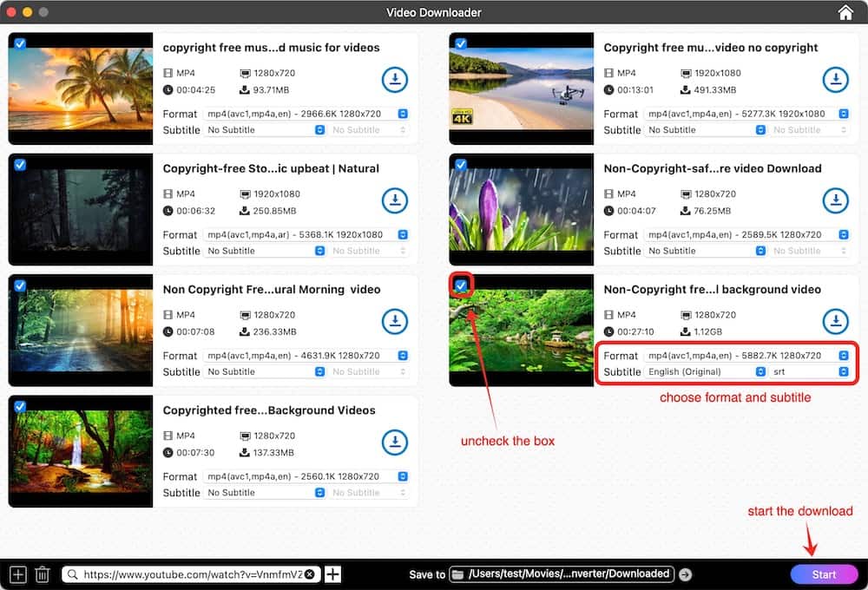The height and width of the screenshot is (590, 868).
Task: Uncheck the highlighted video checkbox
Action: tap(460, 285)
